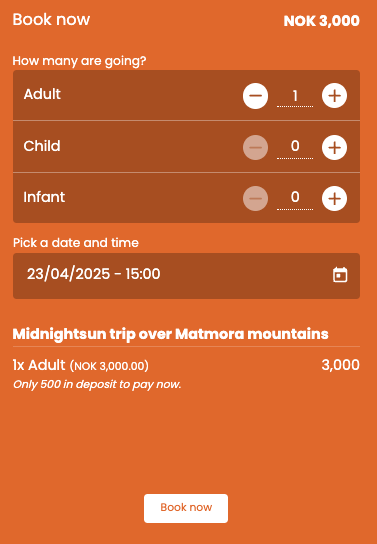Select the Midnightsun trip over Matmora mountains title
The image size is (377, 544).
click(x=170, y=334)
